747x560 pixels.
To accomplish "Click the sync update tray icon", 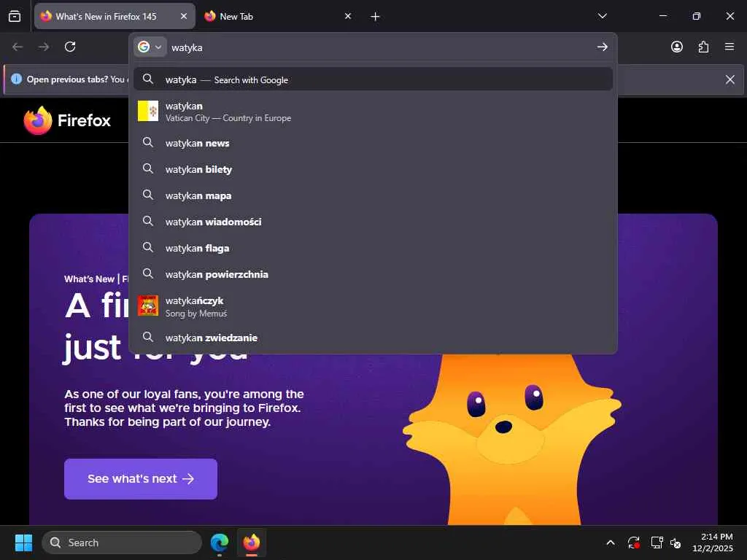I will click(634, 542).
